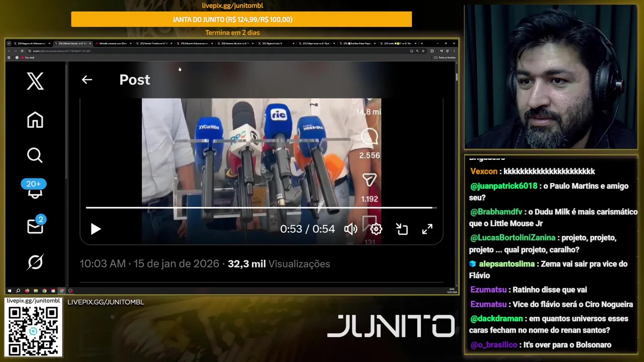This screenshot has width=644, height=362.
Task: Open the Todos os favoritos folder
Action: (x=445, y=58)
